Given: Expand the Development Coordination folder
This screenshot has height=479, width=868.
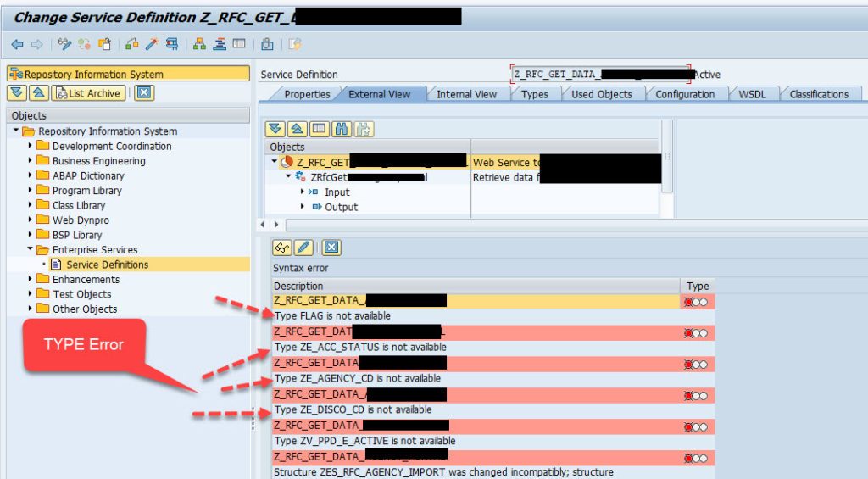Looking at the screenshot, I should point(30,146).
